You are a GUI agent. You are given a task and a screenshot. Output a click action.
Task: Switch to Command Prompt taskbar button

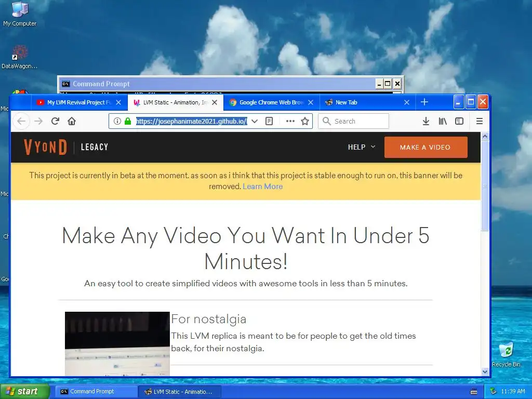(x=96, y=391)
